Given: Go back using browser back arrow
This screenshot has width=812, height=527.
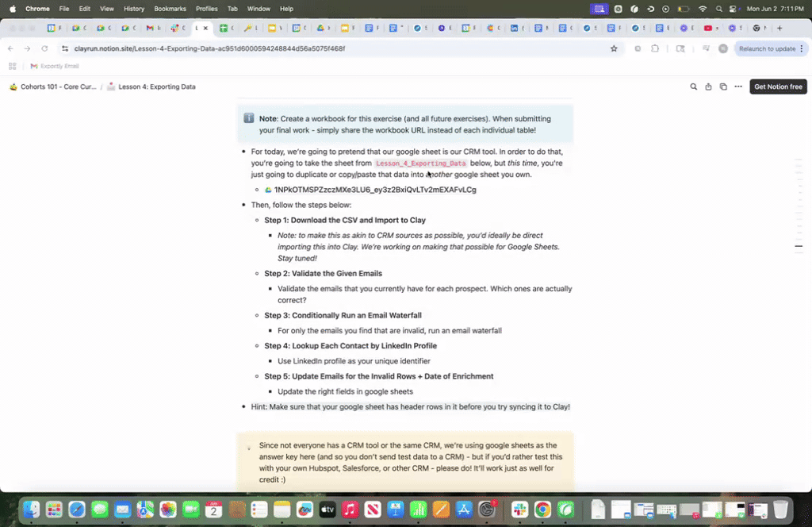Looking at the screenshot, I should coord(11,48).
